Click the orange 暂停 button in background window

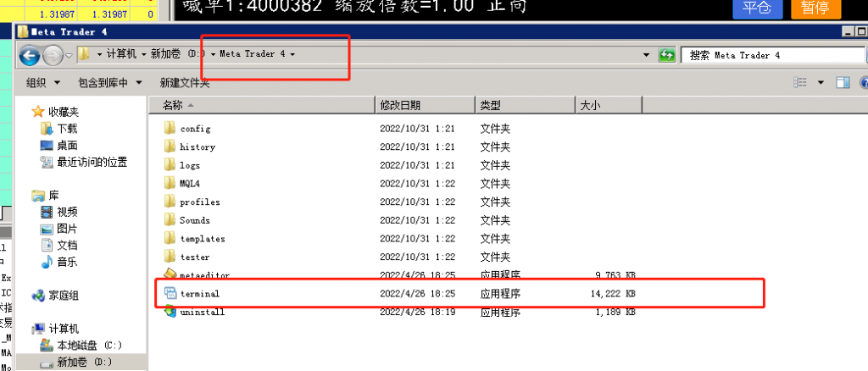point(815,8)
